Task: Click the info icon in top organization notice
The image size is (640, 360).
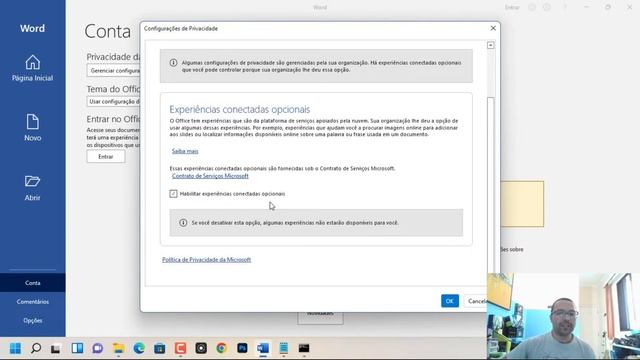Action: click(x=173, y=63)
